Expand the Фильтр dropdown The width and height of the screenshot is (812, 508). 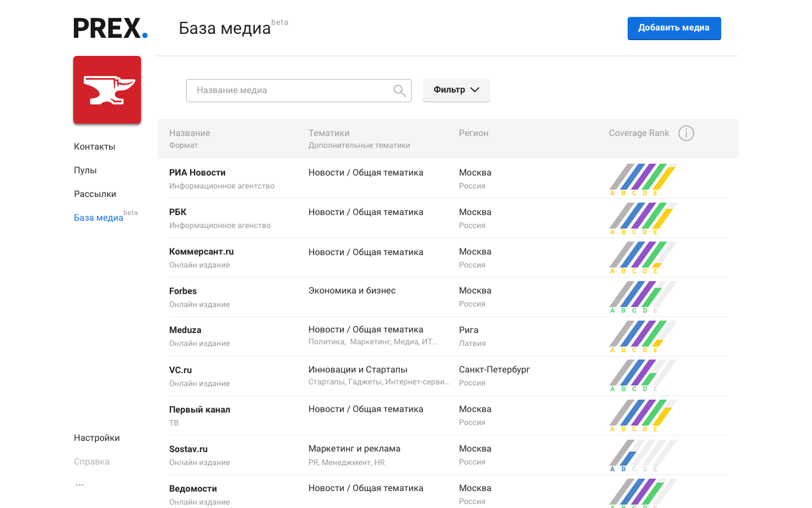tap(457, 90)
